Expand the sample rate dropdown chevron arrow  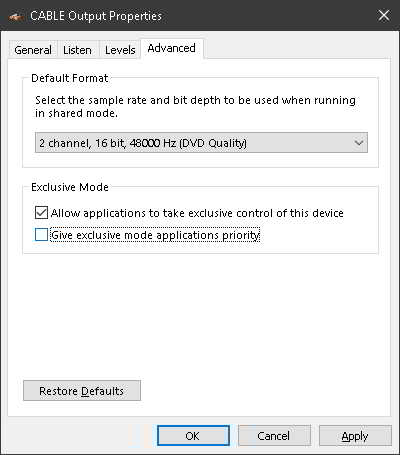359,143
